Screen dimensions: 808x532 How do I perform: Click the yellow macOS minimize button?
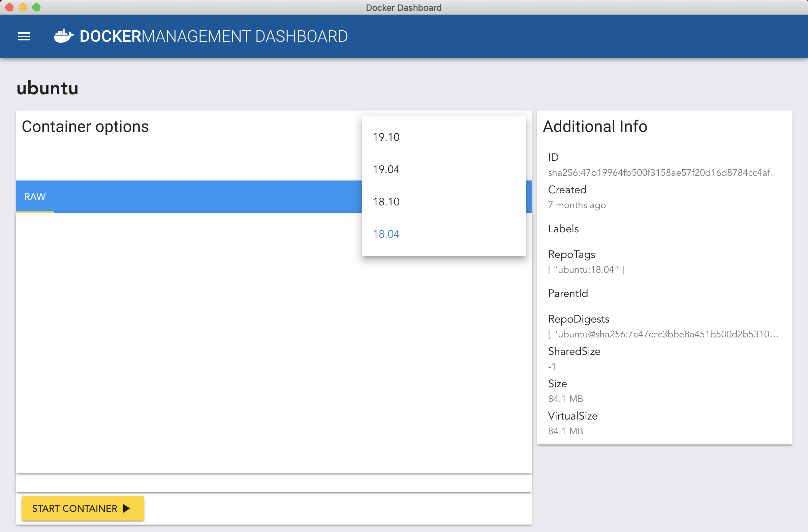pyautogui.click(x=23, y=7)
